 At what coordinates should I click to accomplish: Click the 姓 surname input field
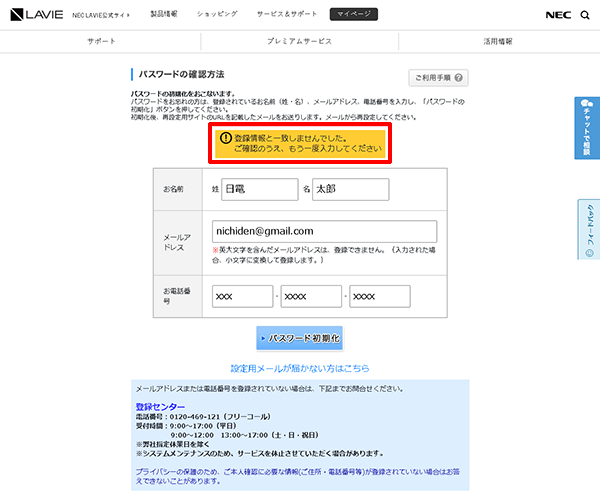(x=257, y=188)
